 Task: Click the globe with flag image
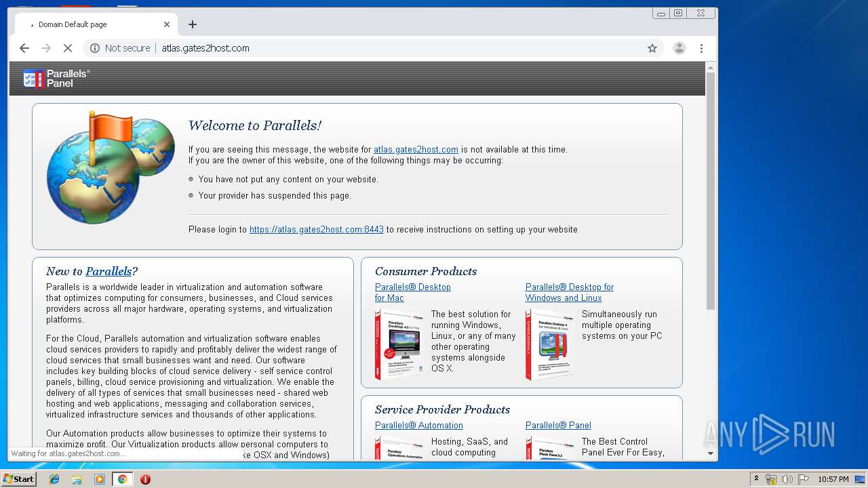point(111,167)
